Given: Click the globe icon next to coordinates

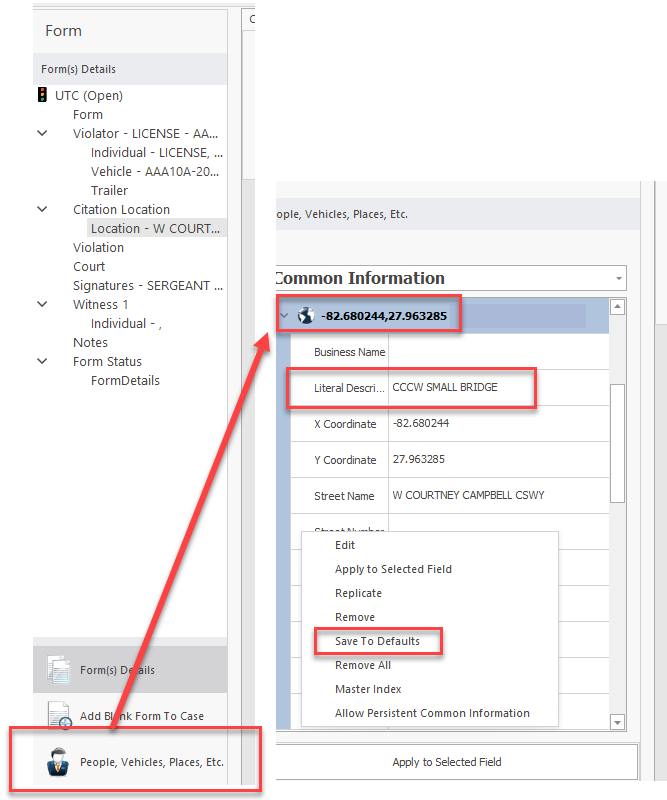Looking at the screenshot, I should click(306, 316).
